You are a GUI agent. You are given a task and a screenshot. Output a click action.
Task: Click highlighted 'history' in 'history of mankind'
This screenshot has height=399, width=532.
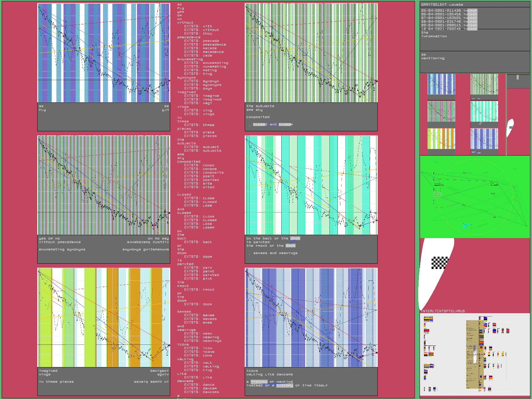(259, 382)
